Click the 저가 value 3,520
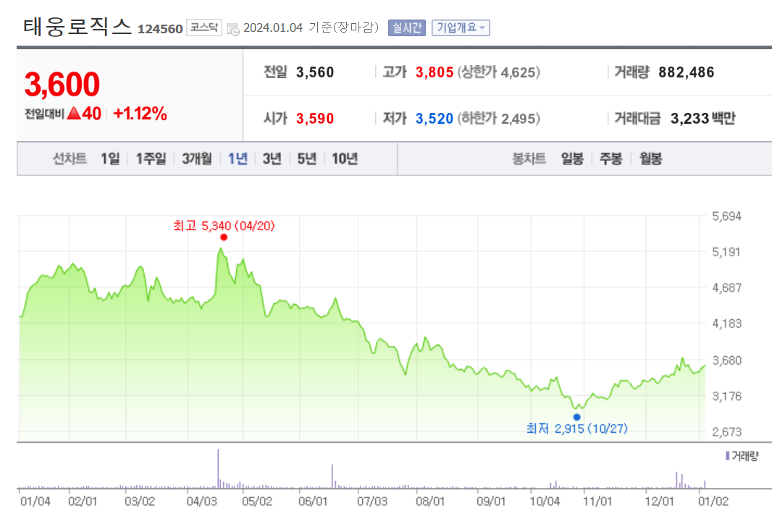 coord(435,119)
